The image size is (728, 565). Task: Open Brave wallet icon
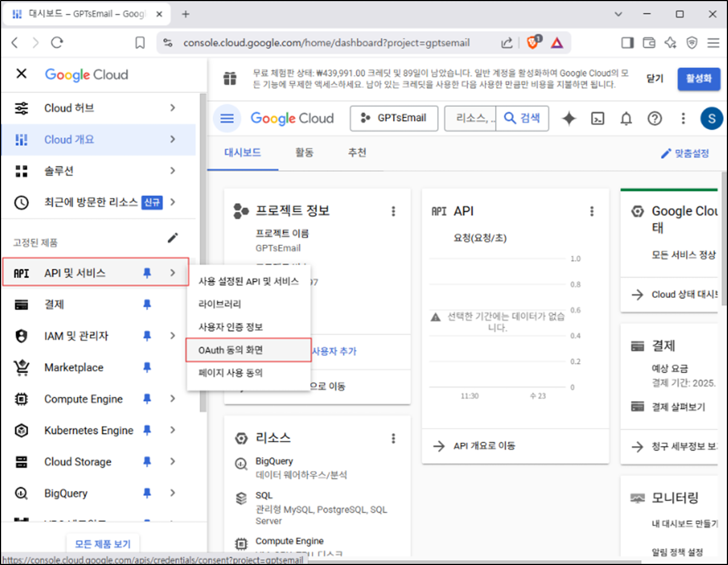pyautogui.click(x=649, y=43)
